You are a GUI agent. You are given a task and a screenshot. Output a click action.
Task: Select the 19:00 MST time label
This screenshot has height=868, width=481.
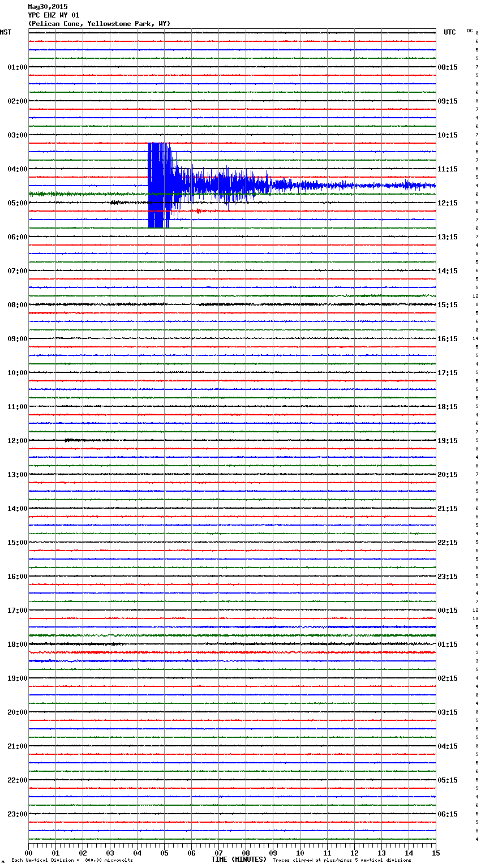pyautogui.click(x=18, y=678)
